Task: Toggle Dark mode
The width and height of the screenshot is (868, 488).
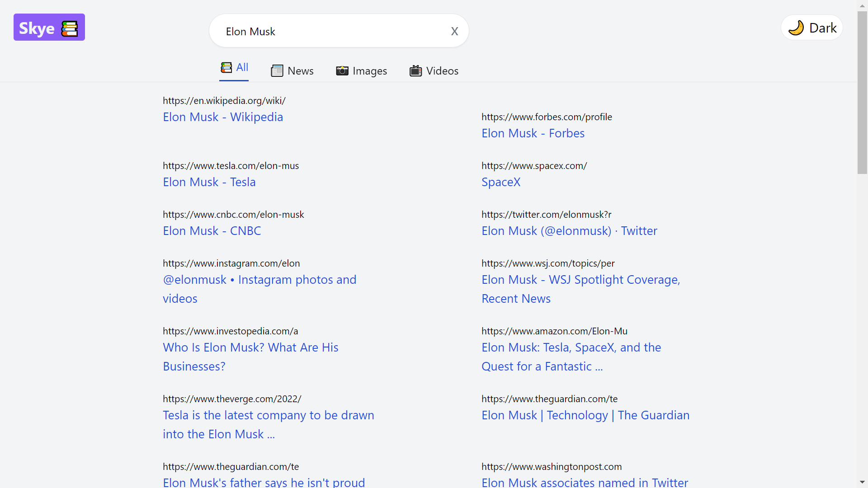Action: [x=812, y=28]
